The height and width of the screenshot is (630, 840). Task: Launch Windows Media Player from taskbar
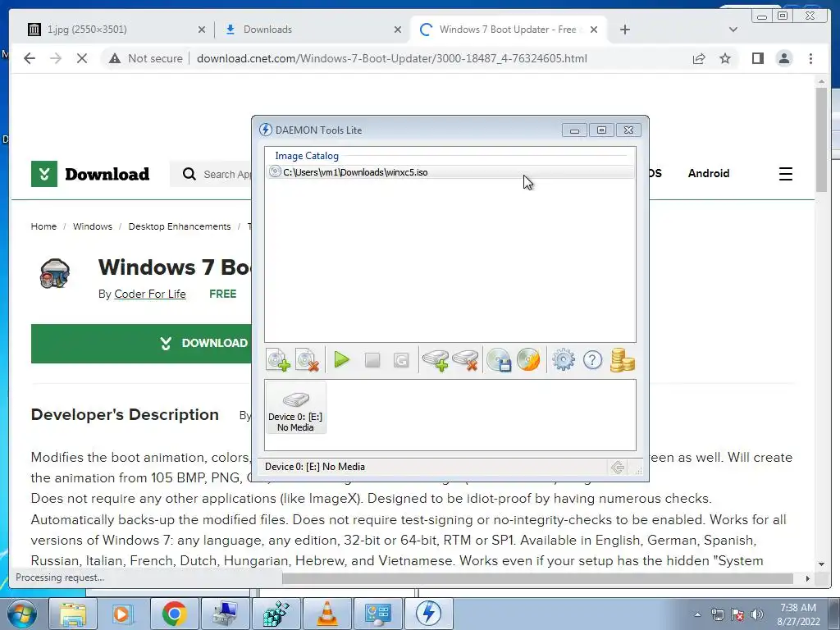[122, 614]
